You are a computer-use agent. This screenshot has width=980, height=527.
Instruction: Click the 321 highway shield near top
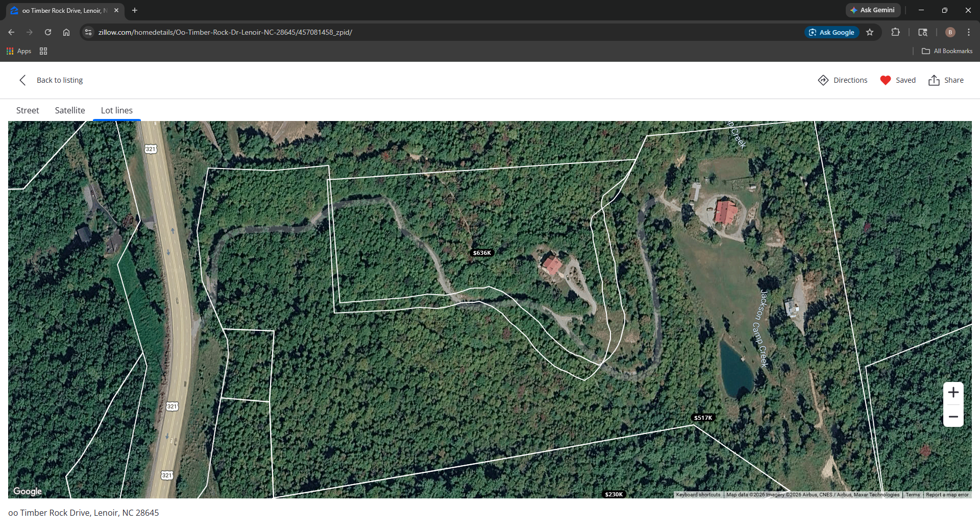[151, 149]
